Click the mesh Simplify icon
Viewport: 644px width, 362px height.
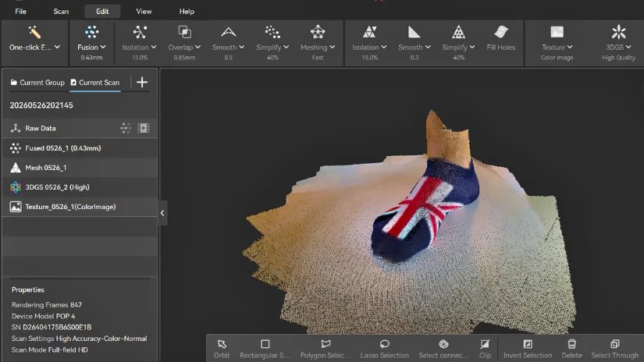click(458, 32)
